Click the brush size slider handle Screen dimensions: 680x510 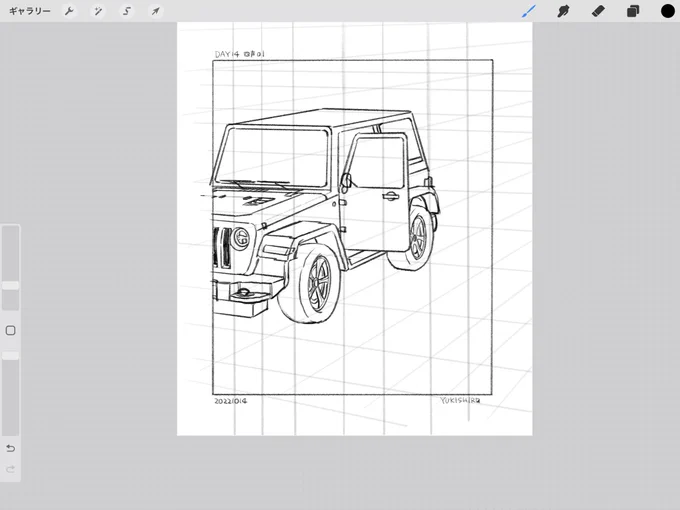tap(10, 285)
